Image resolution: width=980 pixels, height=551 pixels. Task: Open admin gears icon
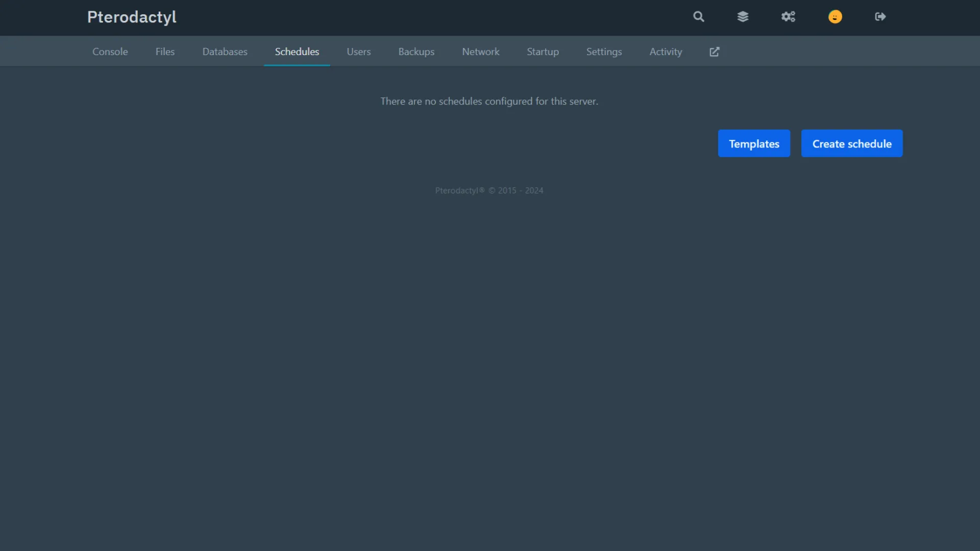(x=788, y=17)
